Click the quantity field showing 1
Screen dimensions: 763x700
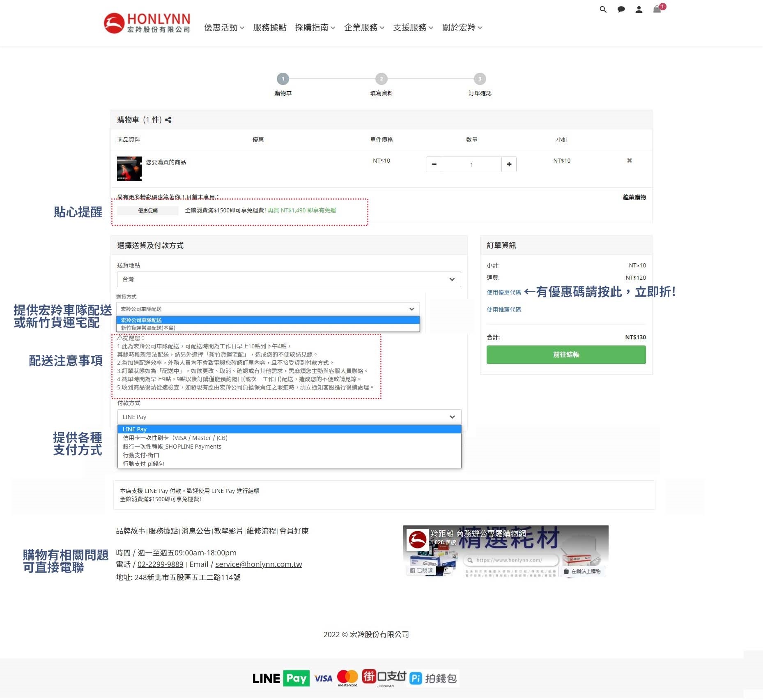click(471, 164)
